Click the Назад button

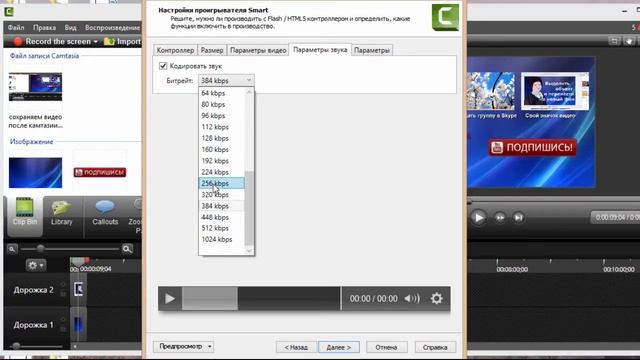coord(296,347)
